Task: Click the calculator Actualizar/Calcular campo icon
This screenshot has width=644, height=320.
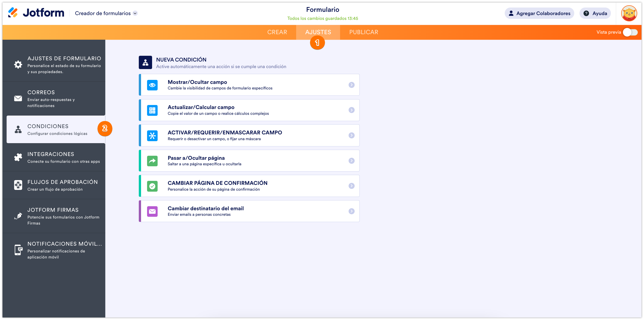Action: [x=152, y=110]
